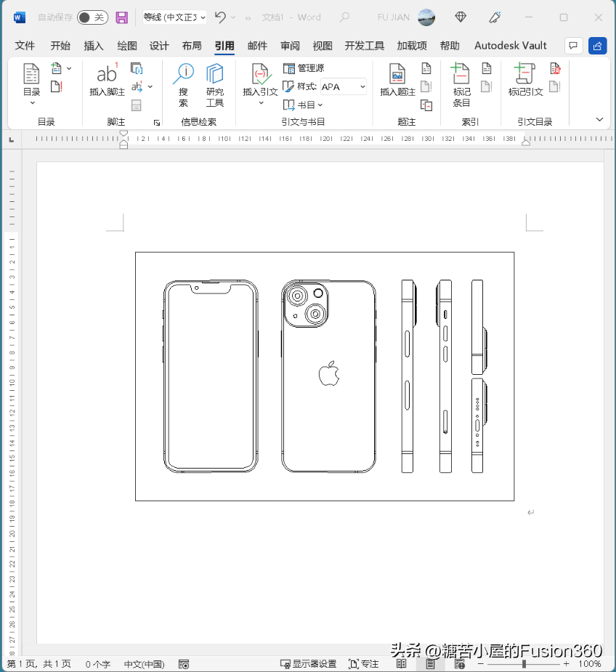Click the Insert Index icon in 索引 group
This screenshot has width=616, height=672.
tap(487, 68)
